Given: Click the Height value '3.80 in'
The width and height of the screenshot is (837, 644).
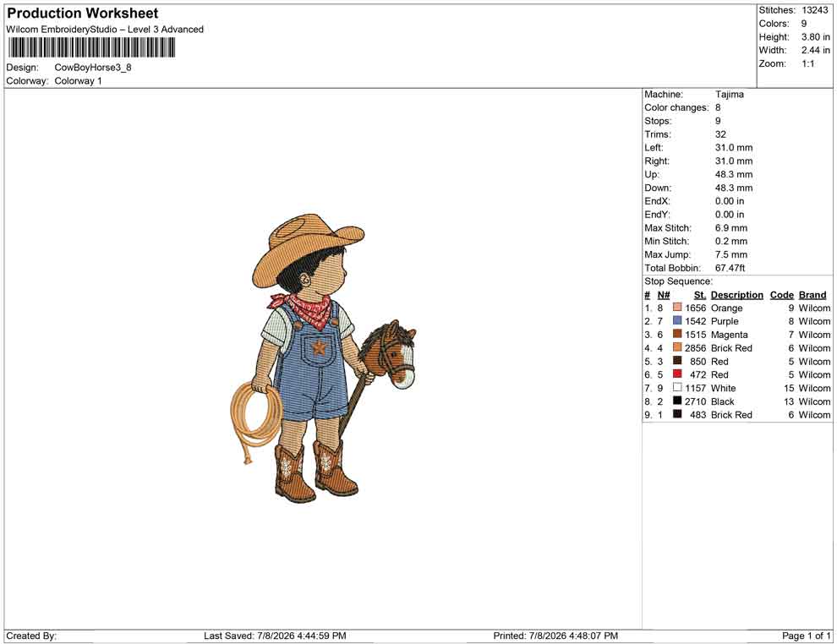Looking at the screenshot, I should 816,37.
